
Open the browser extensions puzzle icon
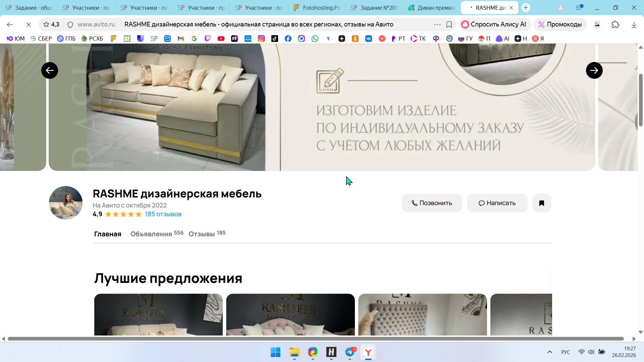pyautogui.click(x=615, y=24)
